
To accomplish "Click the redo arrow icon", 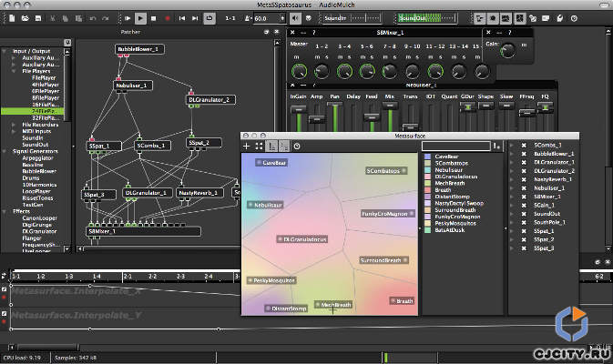I will click(105, 18).
